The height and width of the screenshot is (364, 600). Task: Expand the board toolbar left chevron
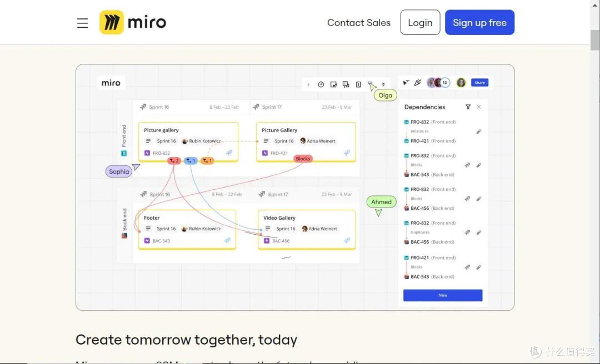[x=308, y=84]
